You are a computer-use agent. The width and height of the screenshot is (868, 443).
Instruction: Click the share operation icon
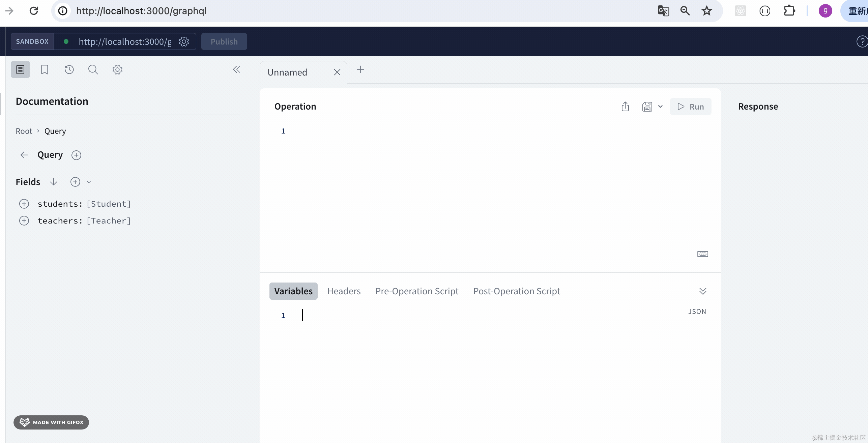[x=625, y=107]
